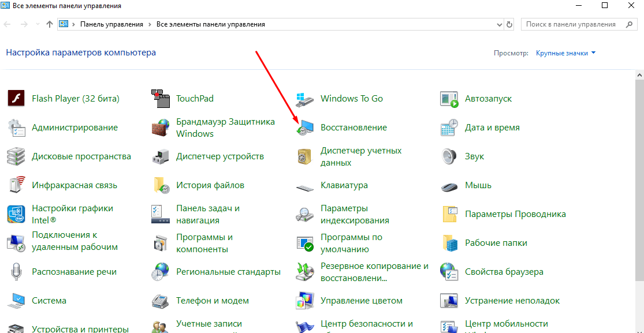644x333 pixels.
Task: Open the Администрирование icon
Action: (x=16, y=128)
